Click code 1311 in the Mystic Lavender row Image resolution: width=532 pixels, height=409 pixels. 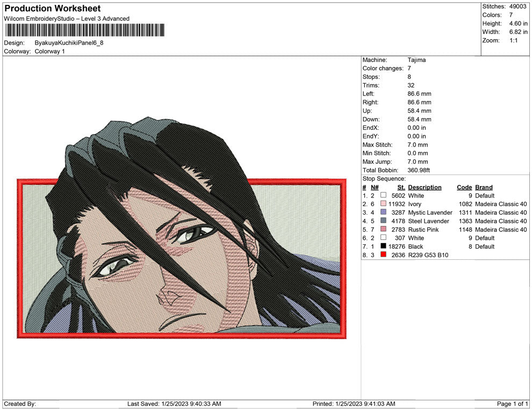(x=465, y=213)
